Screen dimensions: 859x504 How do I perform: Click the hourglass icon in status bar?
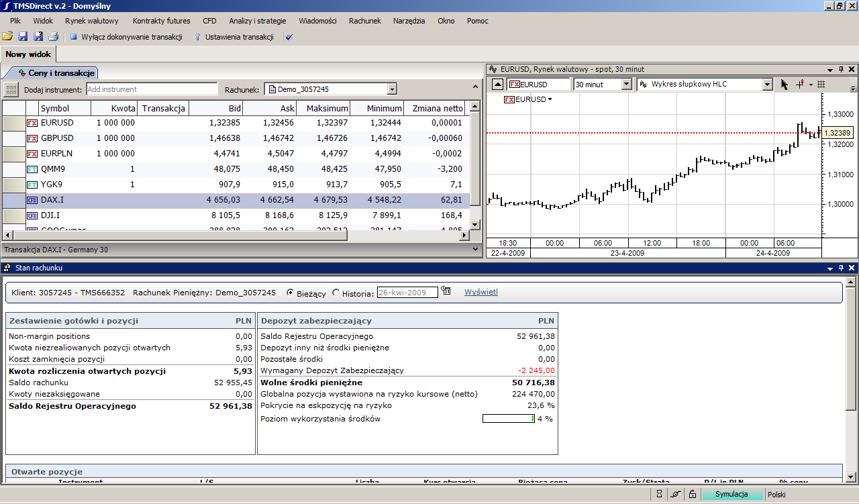point(660,495)
